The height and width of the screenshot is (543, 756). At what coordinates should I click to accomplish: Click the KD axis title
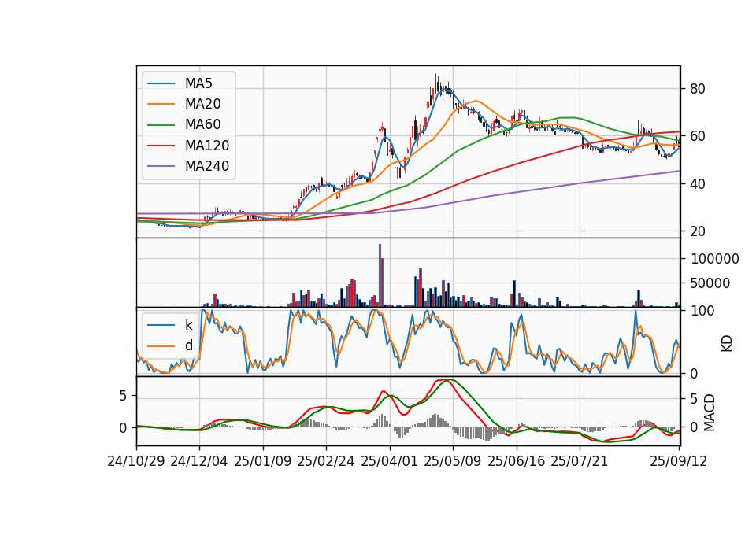(727, 344)
